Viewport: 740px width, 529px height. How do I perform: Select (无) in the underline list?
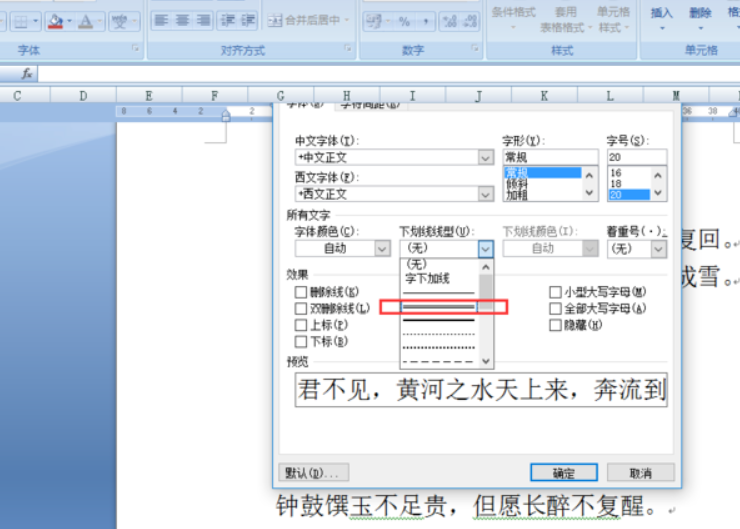(x=417, y=264)
